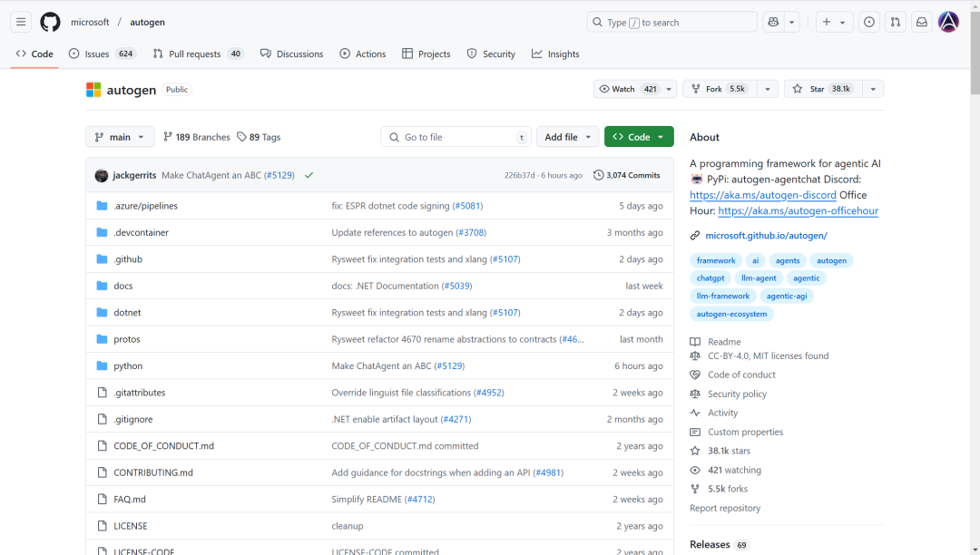980x555 pixels.
Task: Click the Report repository link
Action: coord(725,508)
